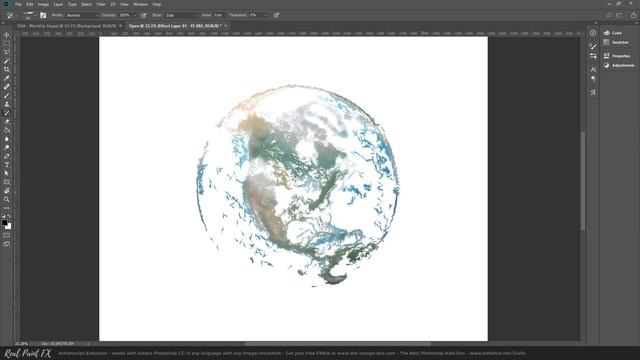Open the Style dropdown set to Dab
The image size is (640, 360).
coord(182,15)
